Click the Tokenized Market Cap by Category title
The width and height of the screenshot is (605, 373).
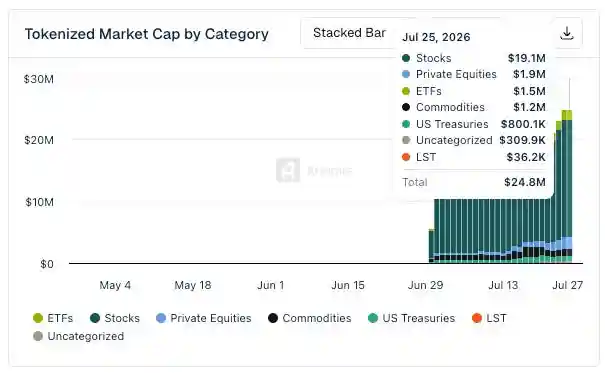(x=147, y=34)
